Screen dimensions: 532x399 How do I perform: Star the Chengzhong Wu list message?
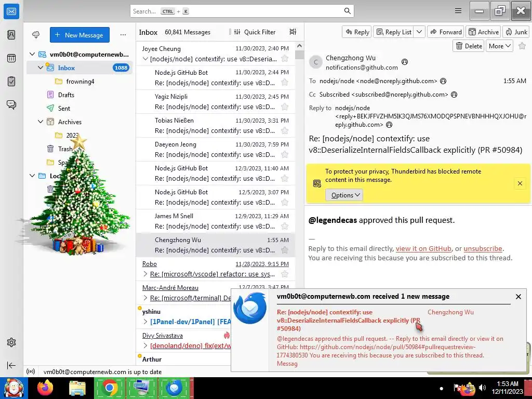point(285,250)
